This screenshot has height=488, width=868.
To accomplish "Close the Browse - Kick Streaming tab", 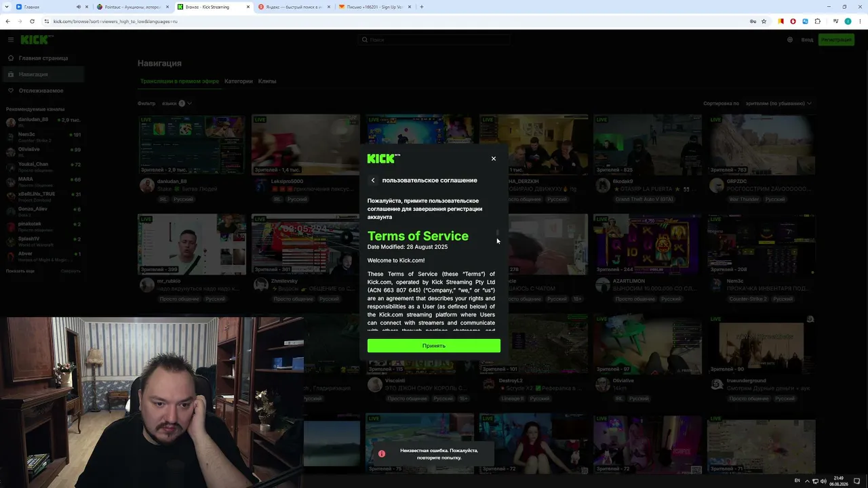I will click(x=248, y=7).
